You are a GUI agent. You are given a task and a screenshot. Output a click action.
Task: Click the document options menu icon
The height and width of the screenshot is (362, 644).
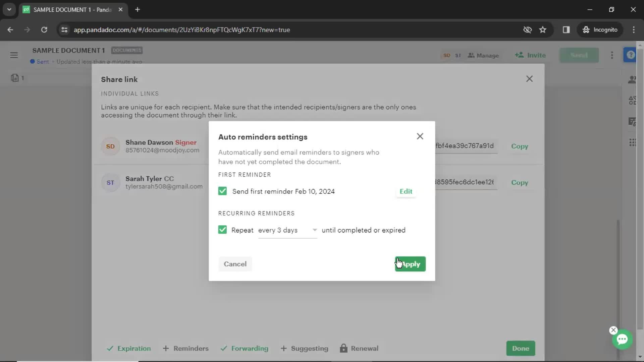tap(612, 55)
